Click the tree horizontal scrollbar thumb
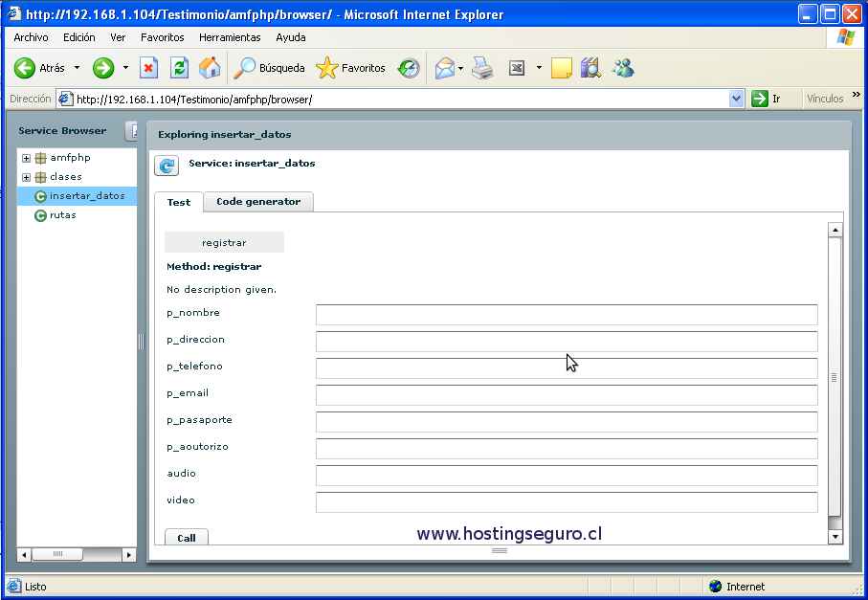 [x=57, y=554]
